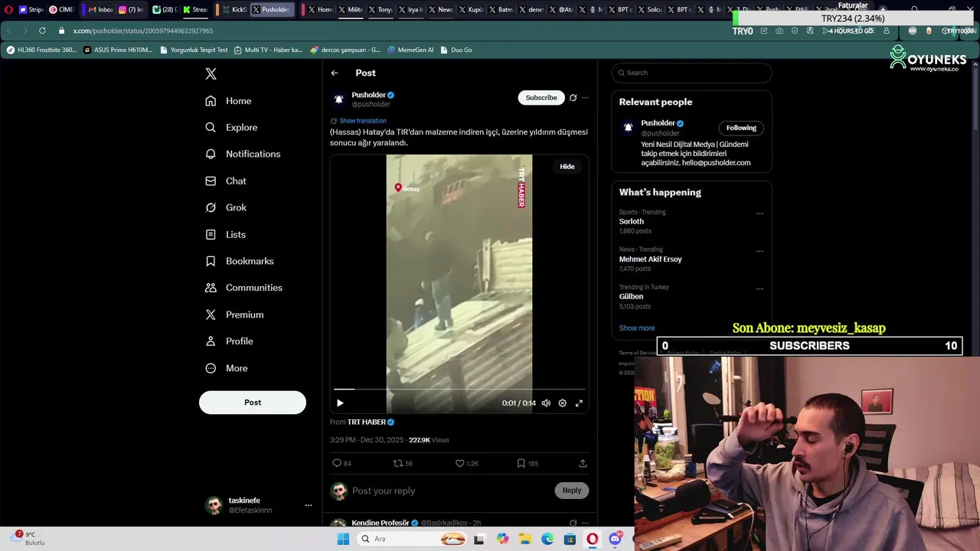Open options for Mehmet Akif Ersoy trend
Screen dimensions: 980x551
pyautogui.click(x=759, y=251)
